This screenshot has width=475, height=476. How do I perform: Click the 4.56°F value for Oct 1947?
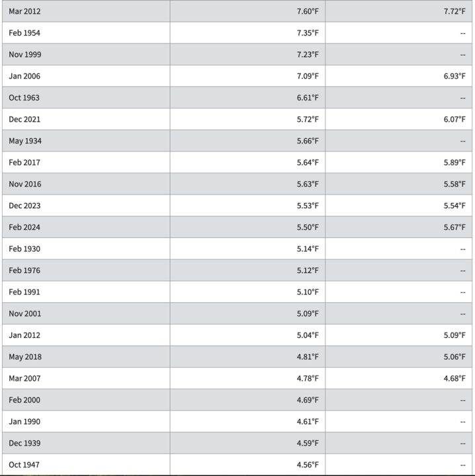[x=308, y=465]
